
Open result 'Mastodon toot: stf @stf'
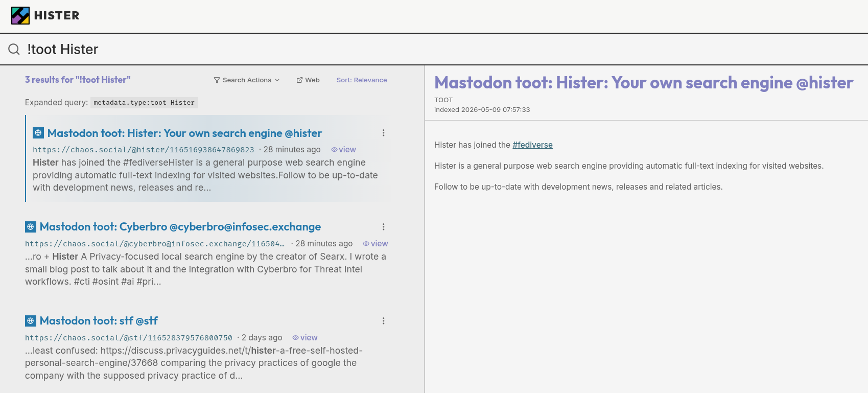tap(99, 321)
